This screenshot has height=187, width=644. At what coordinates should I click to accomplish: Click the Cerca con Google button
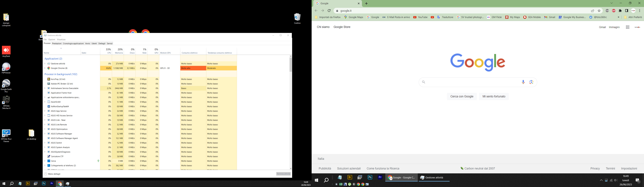point(462,96)
